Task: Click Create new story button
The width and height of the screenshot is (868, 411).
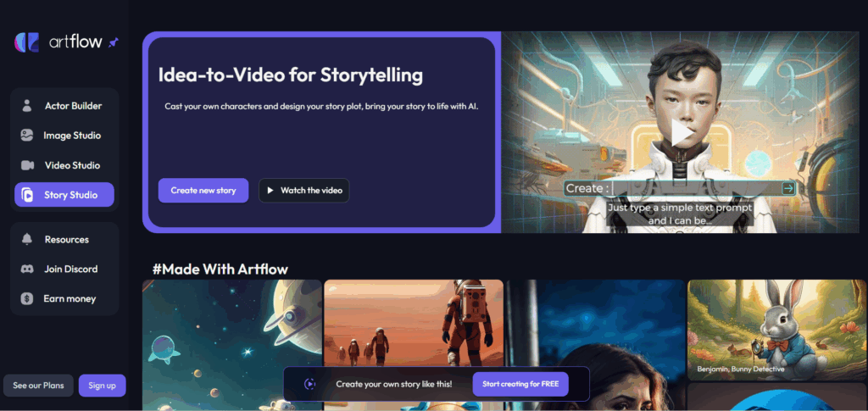Action: (x=203, y=191)
